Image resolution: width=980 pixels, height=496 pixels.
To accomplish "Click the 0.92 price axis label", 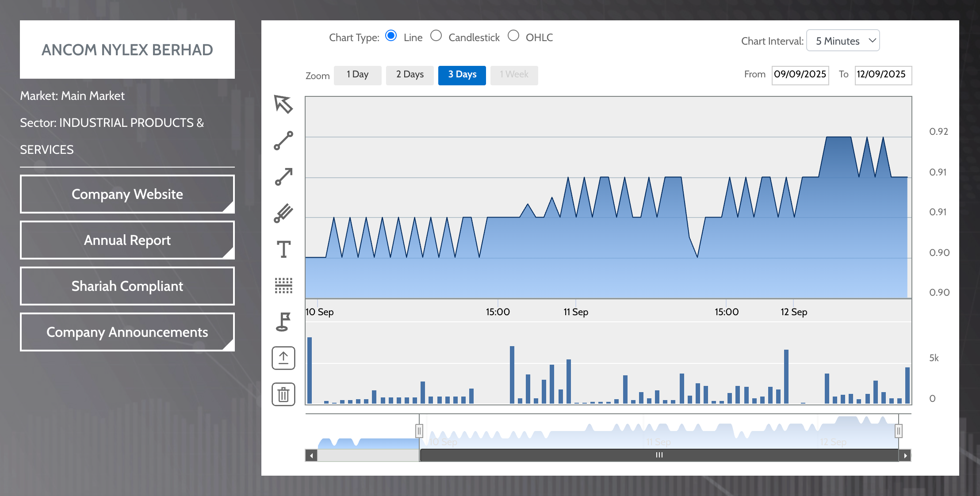I will tap(939, 132).
